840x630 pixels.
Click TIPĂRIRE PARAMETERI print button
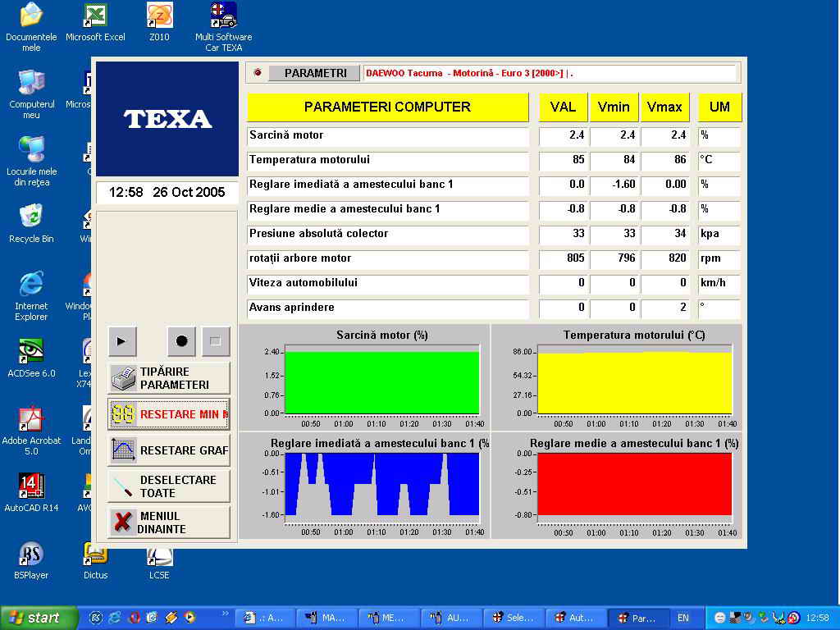[169, 378]
